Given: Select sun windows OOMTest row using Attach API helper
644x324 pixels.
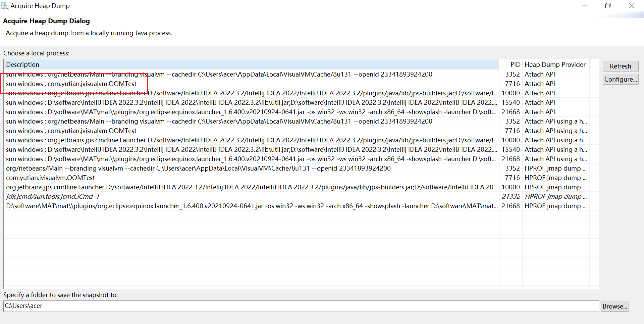Looking at the screenshot, I should pos(71,131).
